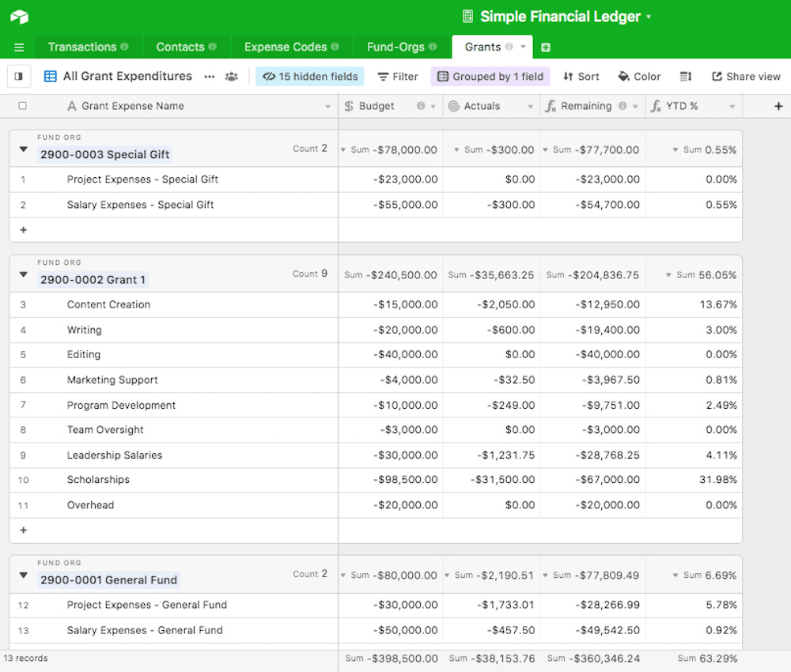Check the select-all records checkbox
The image size is (791, 672).
[22, 106]
